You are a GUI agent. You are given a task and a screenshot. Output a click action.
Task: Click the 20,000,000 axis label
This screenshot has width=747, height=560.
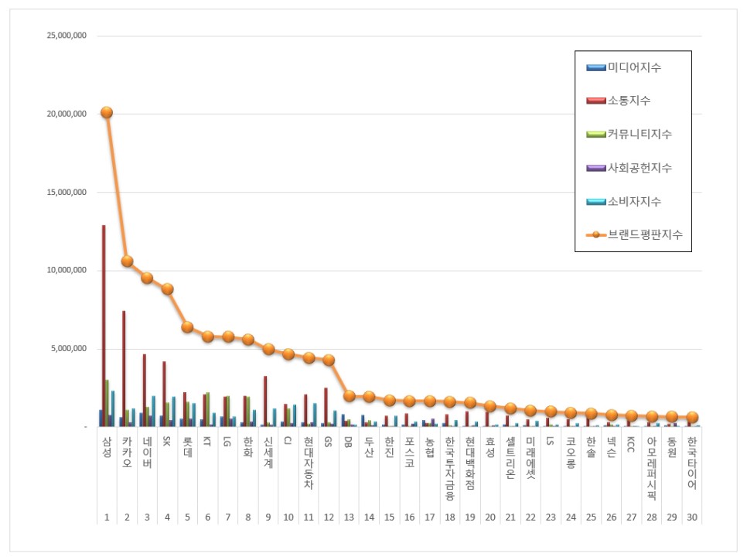coord(67,114)
